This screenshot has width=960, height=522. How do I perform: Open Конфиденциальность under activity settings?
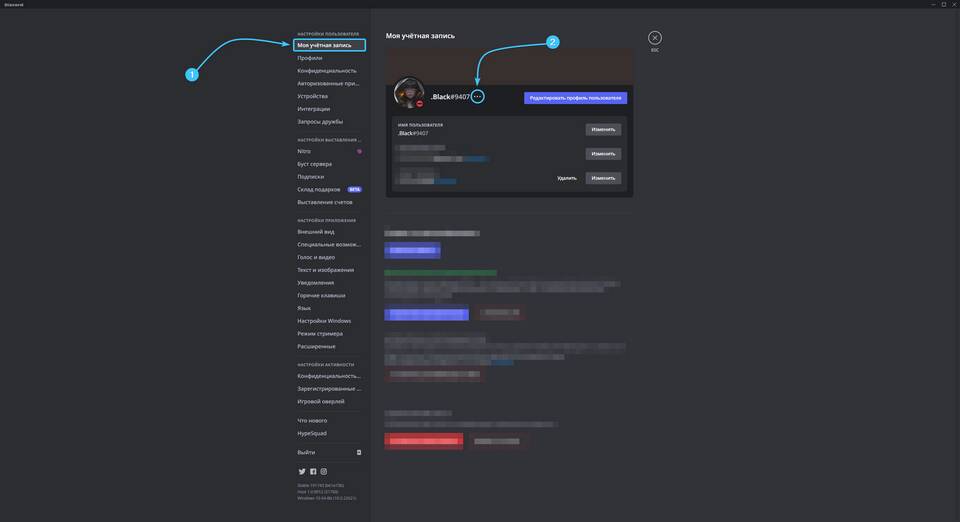click(329, 376)
